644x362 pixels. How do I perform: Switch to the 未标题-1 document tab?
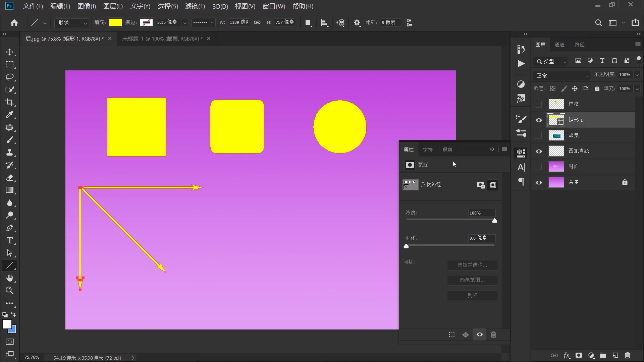click(x=162, y=39)
